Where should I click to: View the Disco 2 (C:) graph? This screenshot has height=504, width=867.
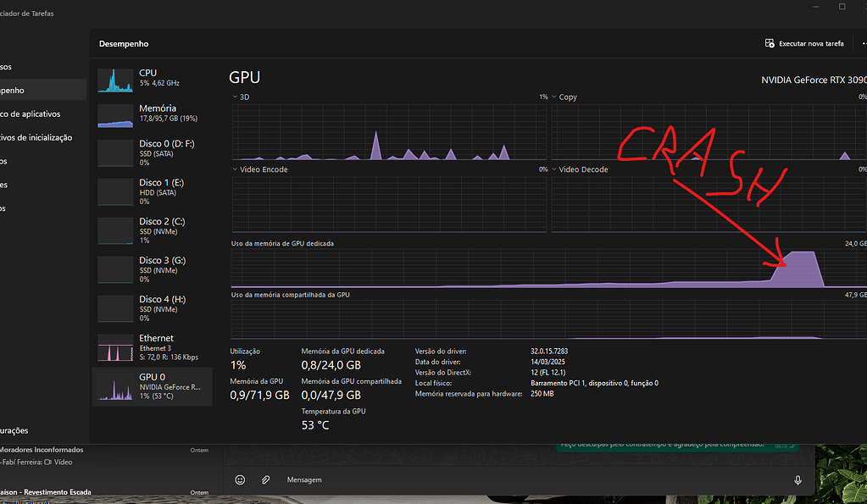click(x=153, y=230)
